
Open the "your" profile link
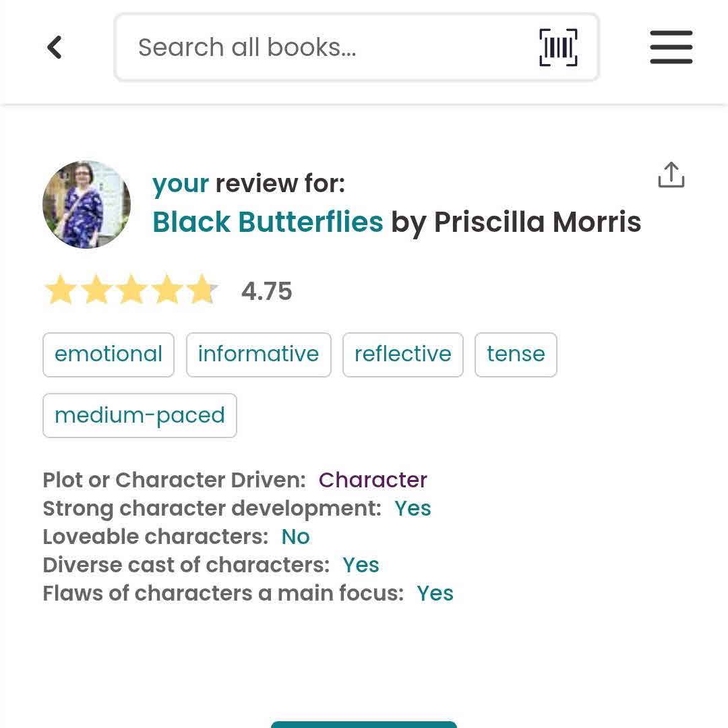coord(181,183)
